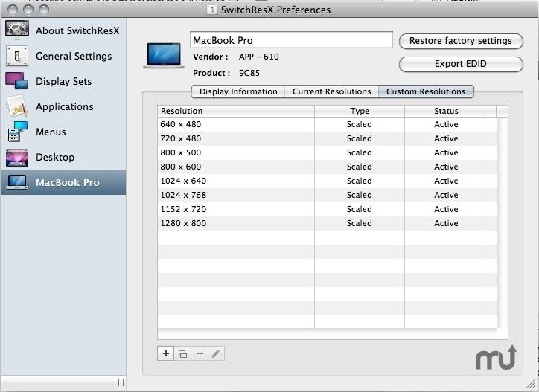Select the 640 x 480 resolution row
This screenshot has height=392, width=539.
point(327,124)
